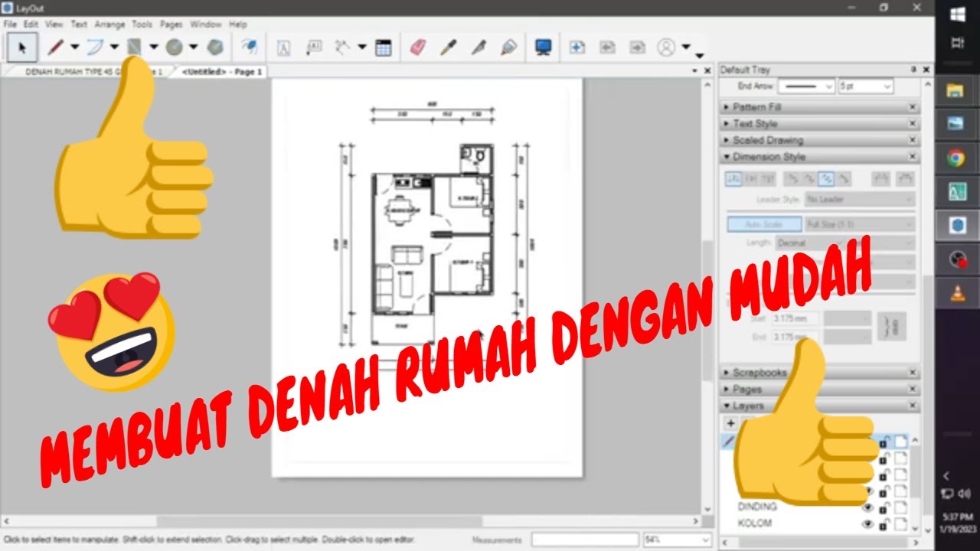
Task: Expand the Pattern Fill panel
Action: (x=819, y=107)
